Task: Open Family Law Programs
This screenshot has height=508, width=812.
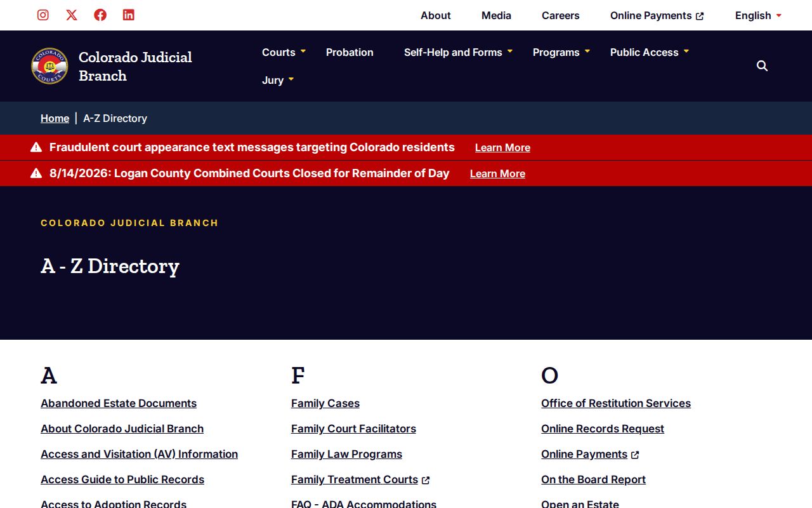Action: click(346, 454)
